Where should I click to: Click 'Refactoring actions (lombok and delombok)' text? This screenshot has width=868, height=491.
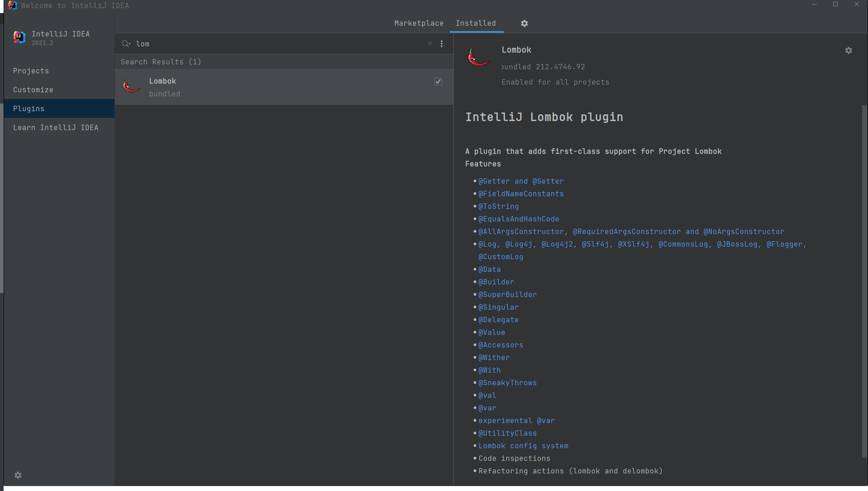[x=570, y=471]
